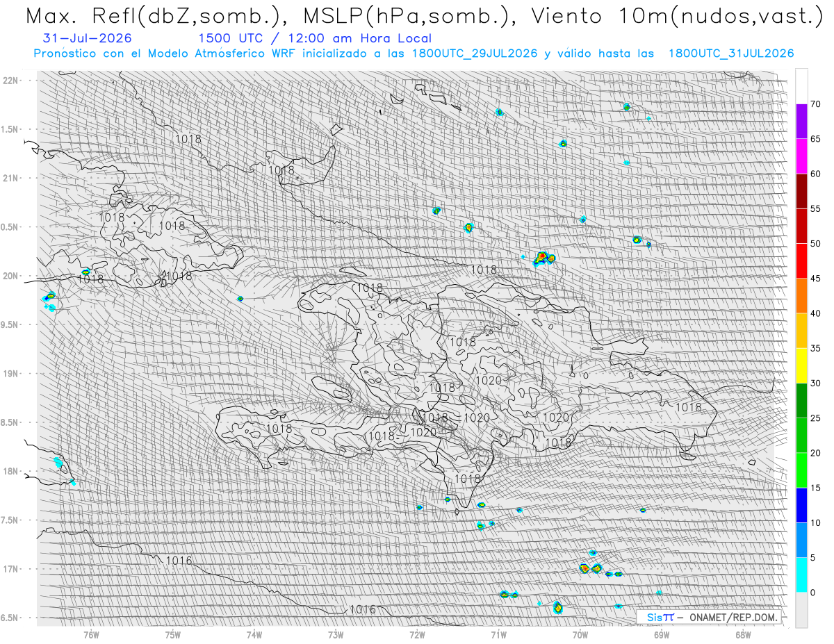The height and width of the screenshot is (644, 834).
Task: Click the '74W' longitude axis label
Action: click(254, 634)
